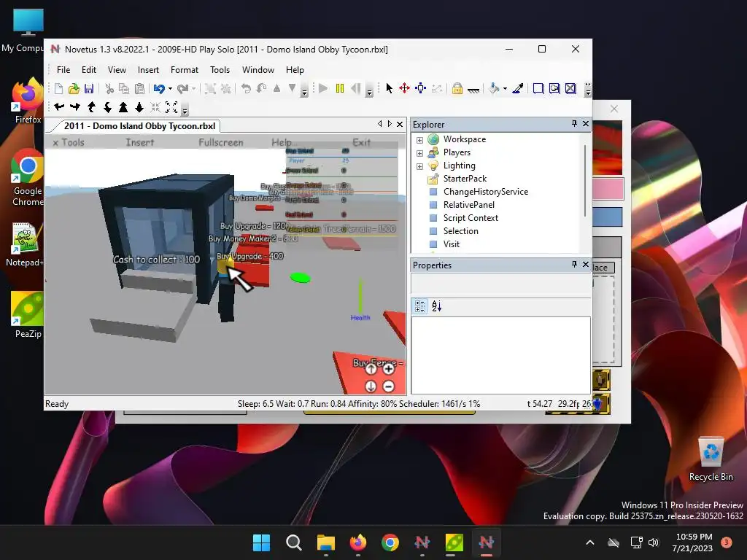Pause the running simulation
Screen dimensions: 747x560
pyautogui.click(x=340, y=88)
